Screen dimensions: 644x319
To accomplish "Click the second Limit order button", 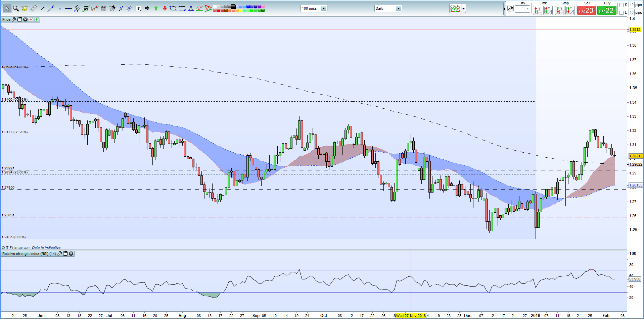I will pyautogui.click(x=548, y=10).
